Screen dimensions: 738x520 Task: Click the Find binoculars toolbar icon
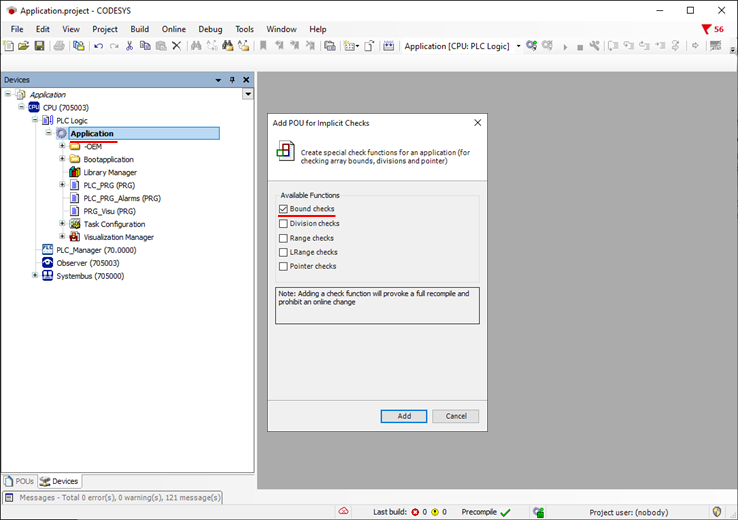point(197,46)
